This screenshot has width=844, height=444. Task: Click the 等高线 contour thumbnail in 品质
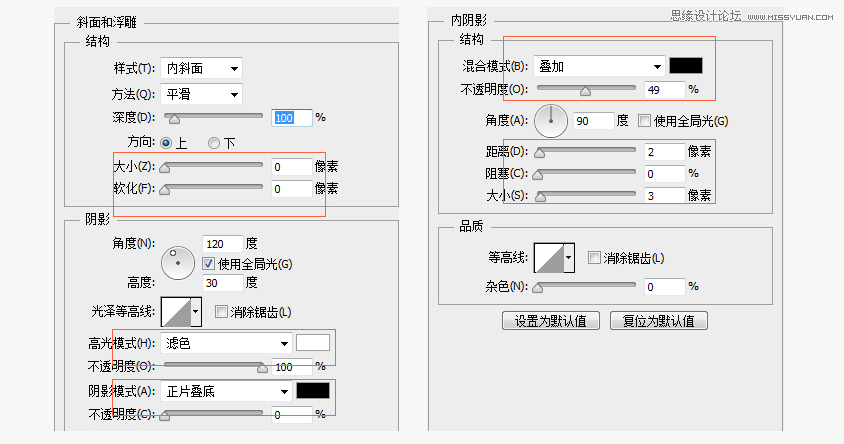(549, 258)
